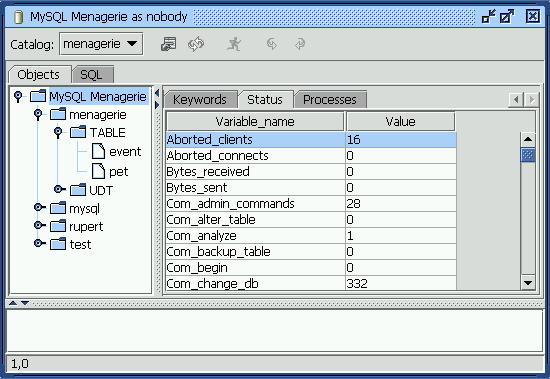Viewport: 550px width, 379px height.
Task: Click the running man execute icon
Action: click(x=234, y=44)
